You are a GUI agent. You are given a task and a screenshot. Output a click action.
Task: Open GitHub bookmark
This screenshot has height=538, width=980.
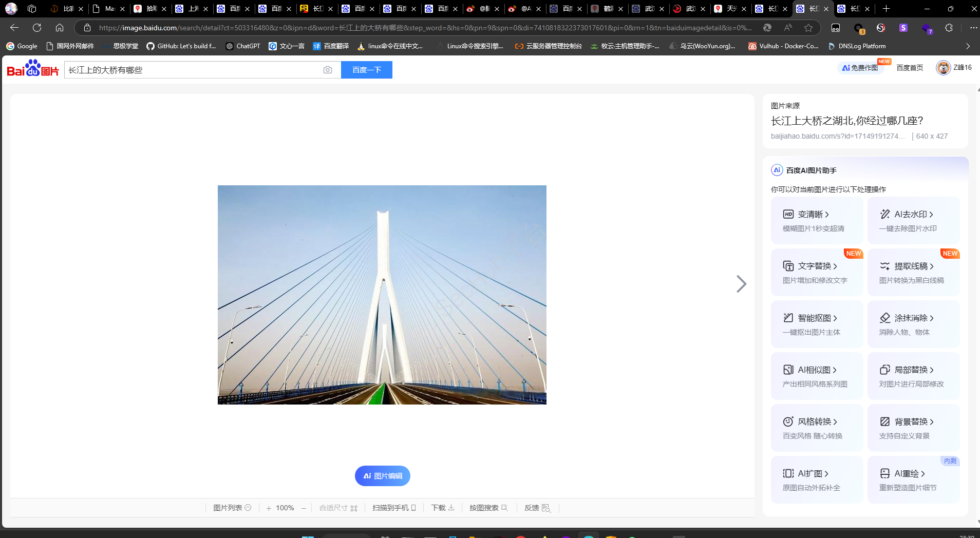coord(181,46)
